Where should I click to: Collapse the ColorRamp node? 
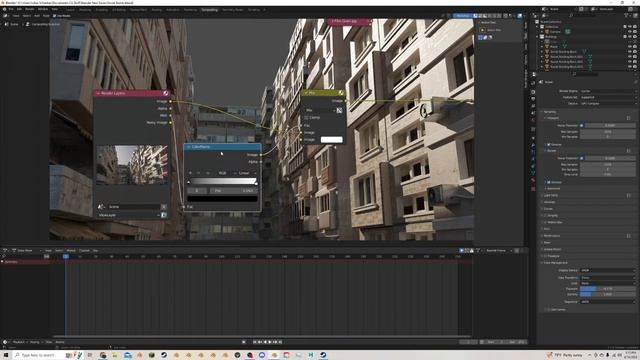point(189,147)
